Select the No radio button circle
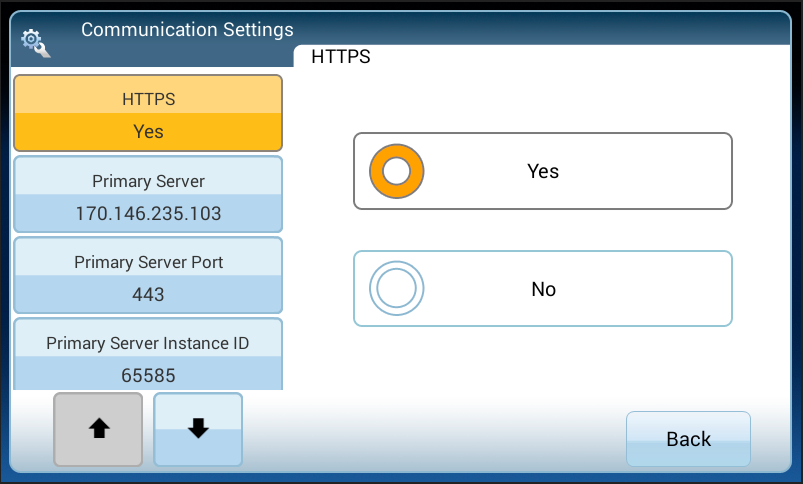This screenshot has width=803, height=484. [x=397, y=289]
